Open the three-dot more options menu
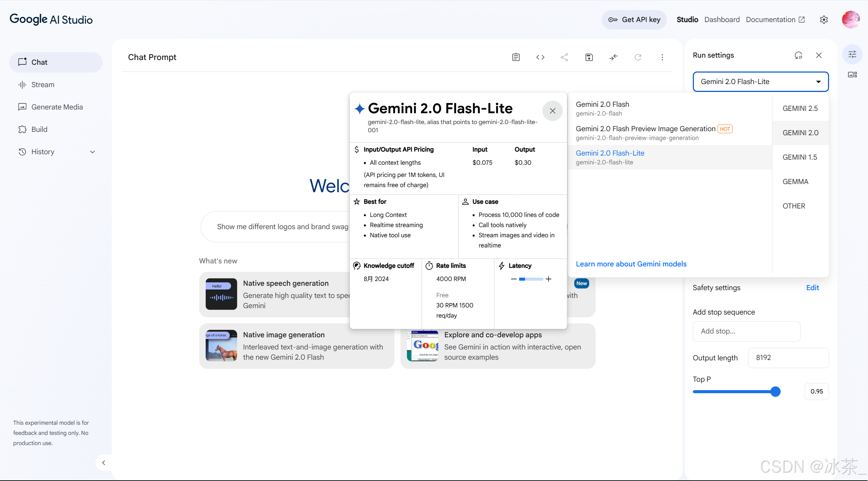Viewport: 868px width, 481px height. point(662,57)
